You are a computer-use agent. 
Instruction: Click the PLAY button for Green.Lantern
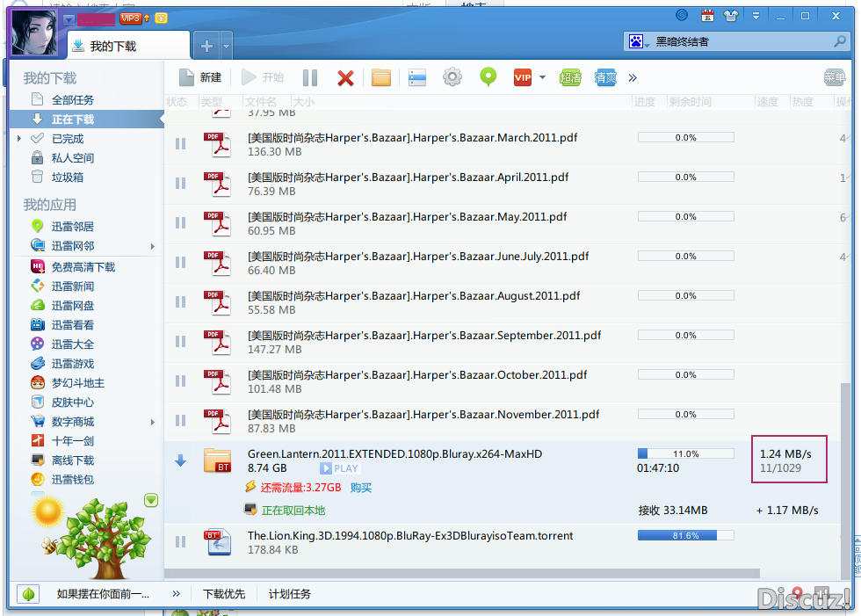(339, 468)
